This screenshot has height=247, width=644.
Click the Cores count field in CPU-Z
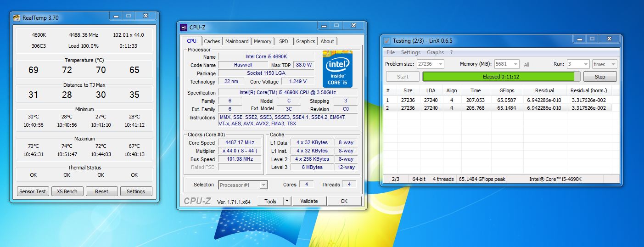click(306, 184)
